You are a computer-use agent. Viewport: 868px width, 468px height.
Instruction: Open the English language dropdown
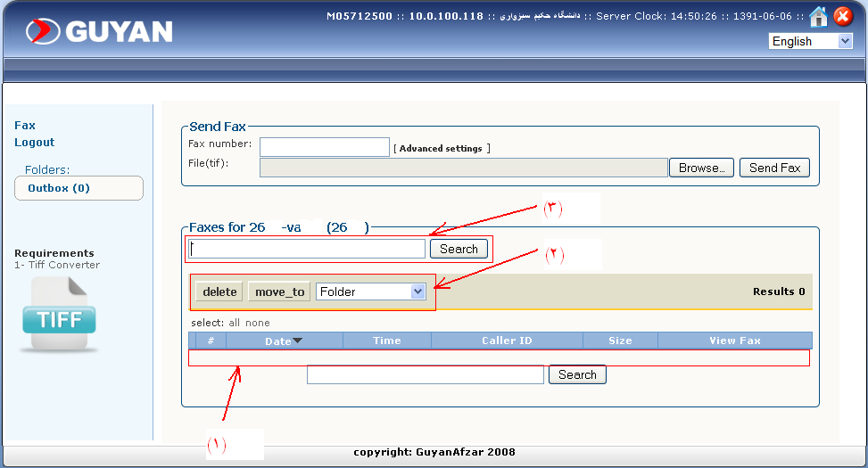tap(810, 41)
